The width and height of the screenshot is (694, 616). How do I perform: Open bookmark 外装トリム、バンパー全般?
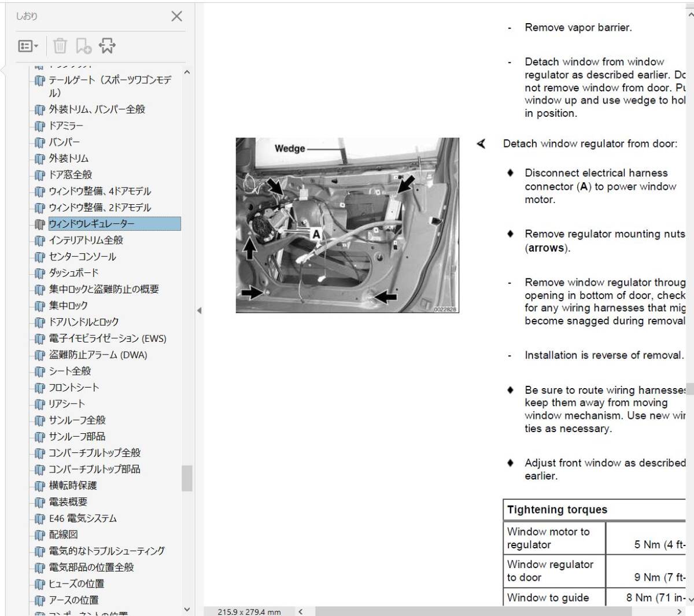pos(97,109)
